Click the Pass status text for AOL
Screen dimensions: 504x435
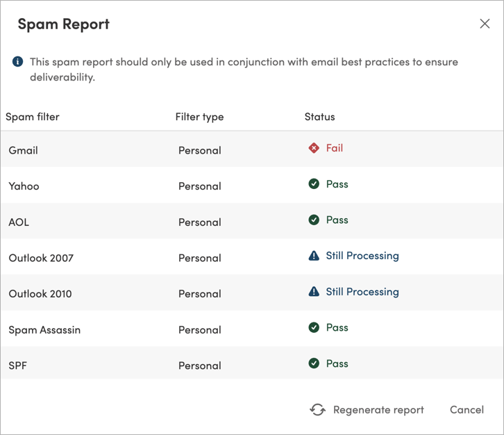click(x=337, y=220)
